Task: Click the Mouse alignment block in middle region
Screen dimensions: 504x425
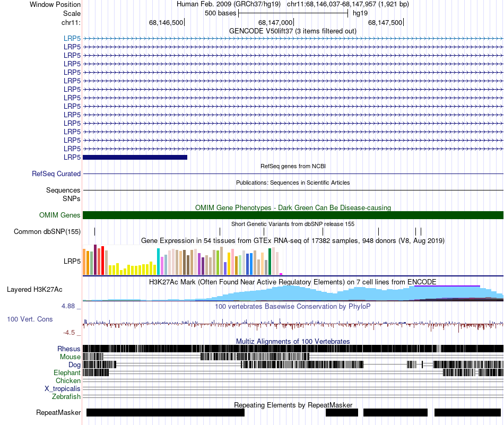Action: point(255,357)
